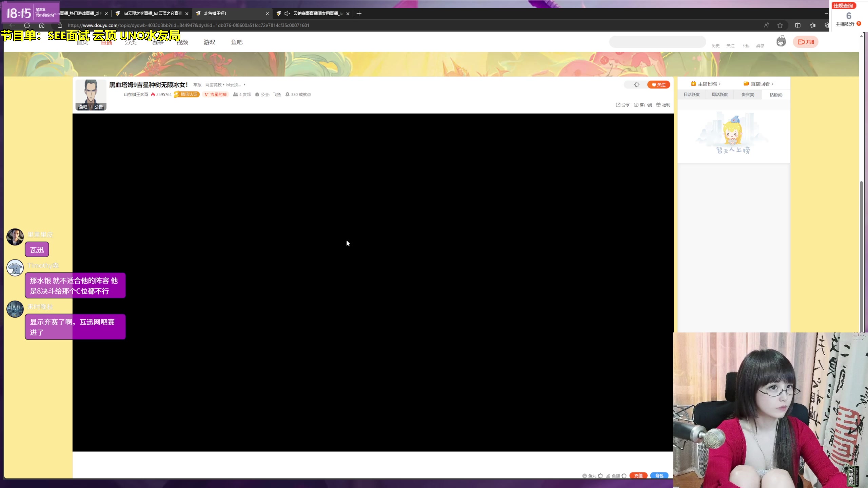Viewport: 868px width, 488px height.
Task: Follow the streamer with the red 关注 button
Action: (658, 85)
